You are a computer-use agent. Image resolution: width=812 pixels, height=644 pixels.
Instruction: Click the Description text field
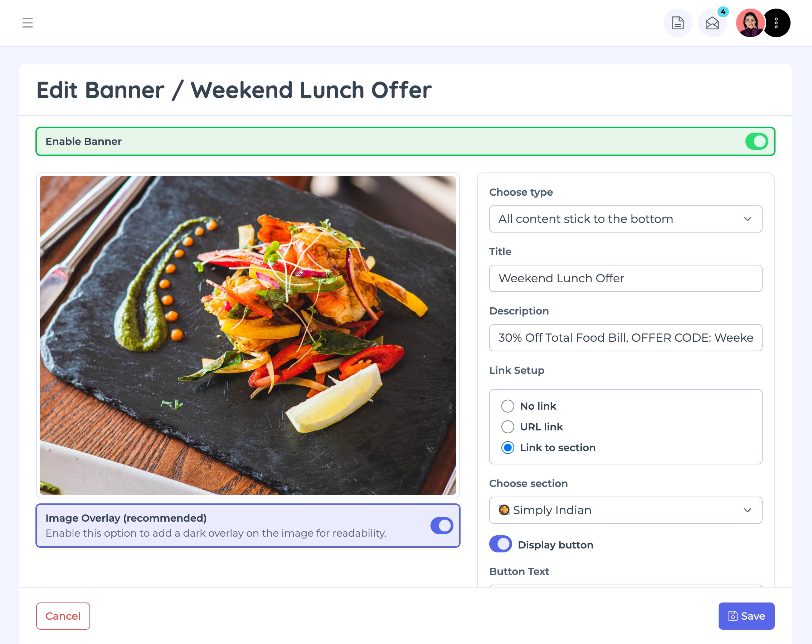(x=626, y=338)
